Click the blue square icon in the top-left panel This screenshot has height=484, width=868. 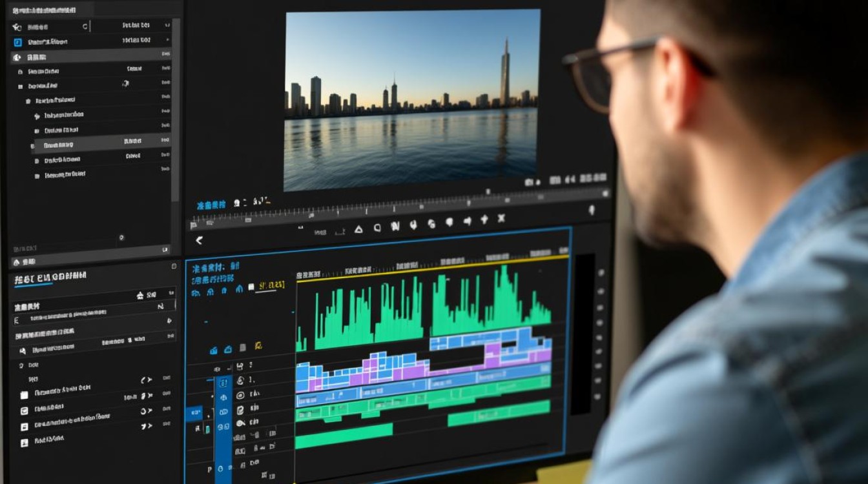coord(17,42)
